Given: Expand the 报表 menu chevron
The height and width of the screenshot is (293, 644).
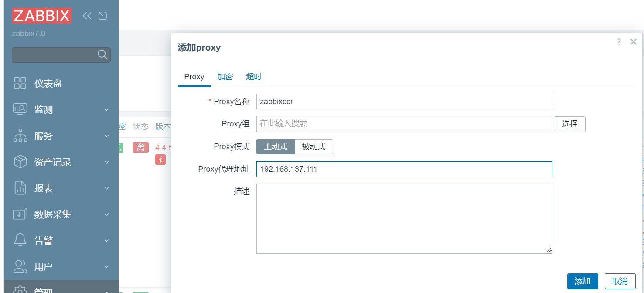Looking at the screenshot, I should [x=107, y=188].
